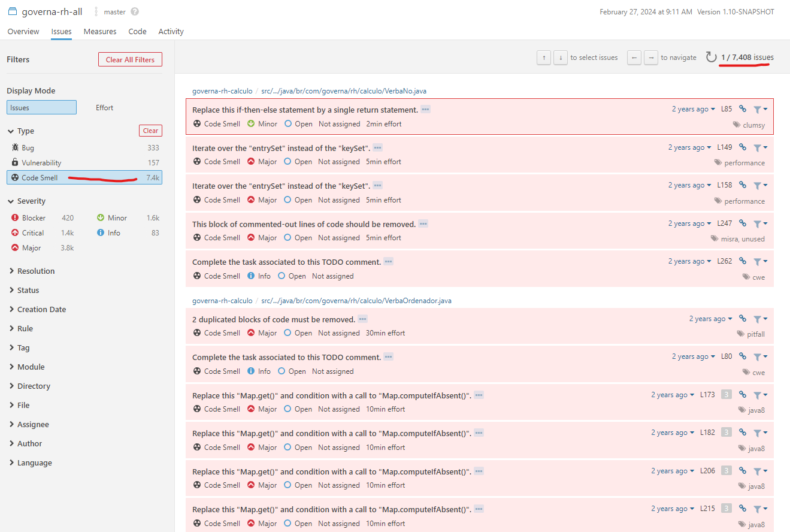Open the Code tab
Image resolution: width=790 pixels, height=532 pixels.
[x=137, y=32]
